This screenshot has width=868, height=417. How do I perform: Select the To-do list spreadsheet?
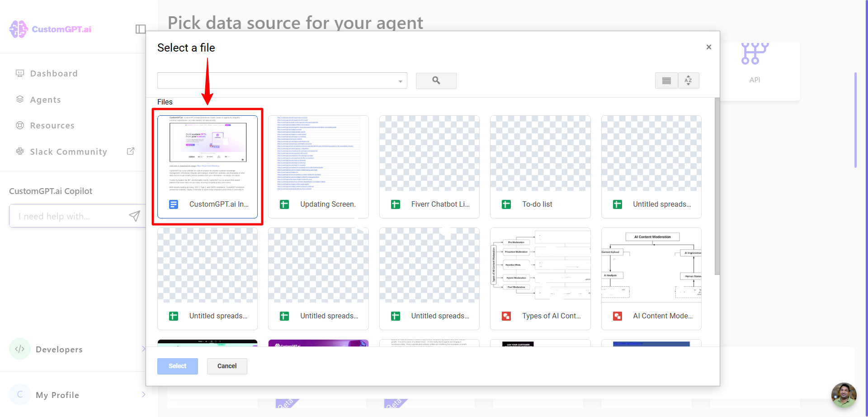coord(540,166)
